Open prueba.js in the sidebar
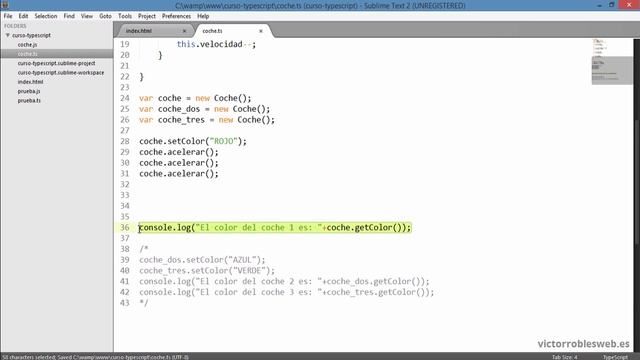 pyautogui.click(x=29, y=91)
